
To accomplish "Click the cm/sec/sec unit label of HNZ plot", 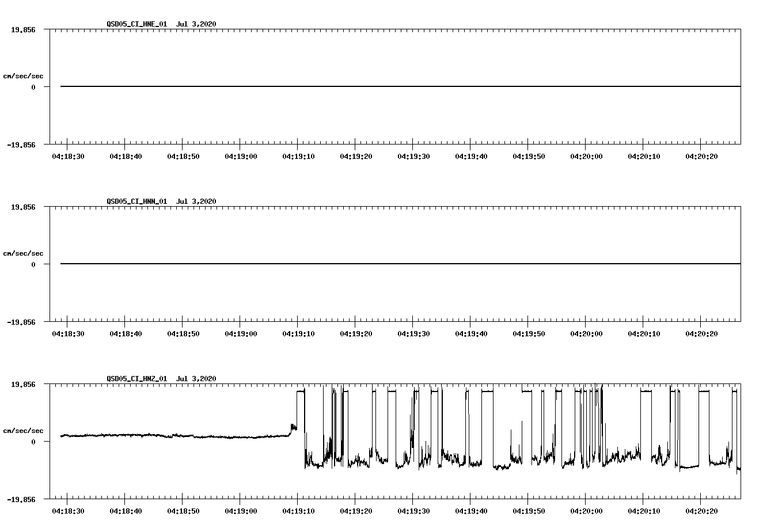I will click(x=24, y=431).
